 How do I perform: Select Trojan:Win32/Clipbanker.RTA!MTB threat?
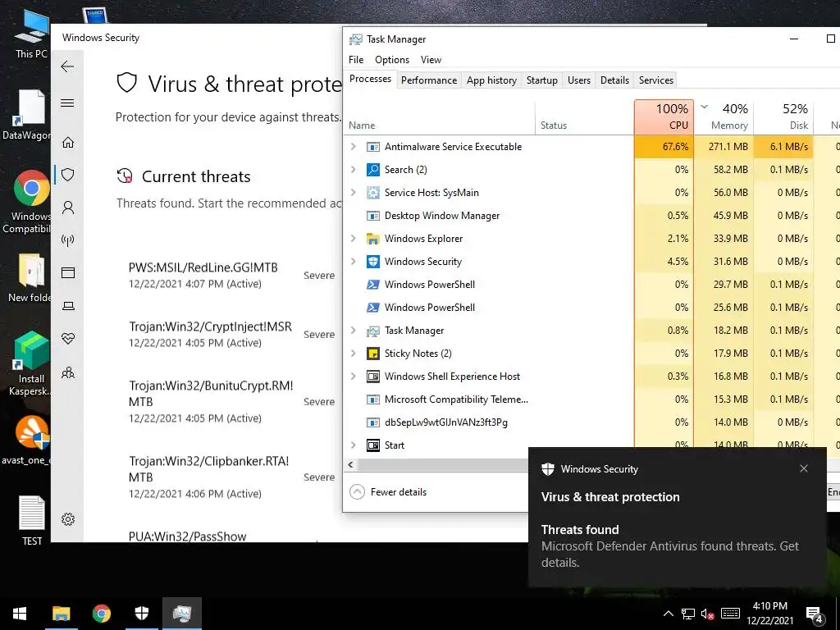pos(231,477)
